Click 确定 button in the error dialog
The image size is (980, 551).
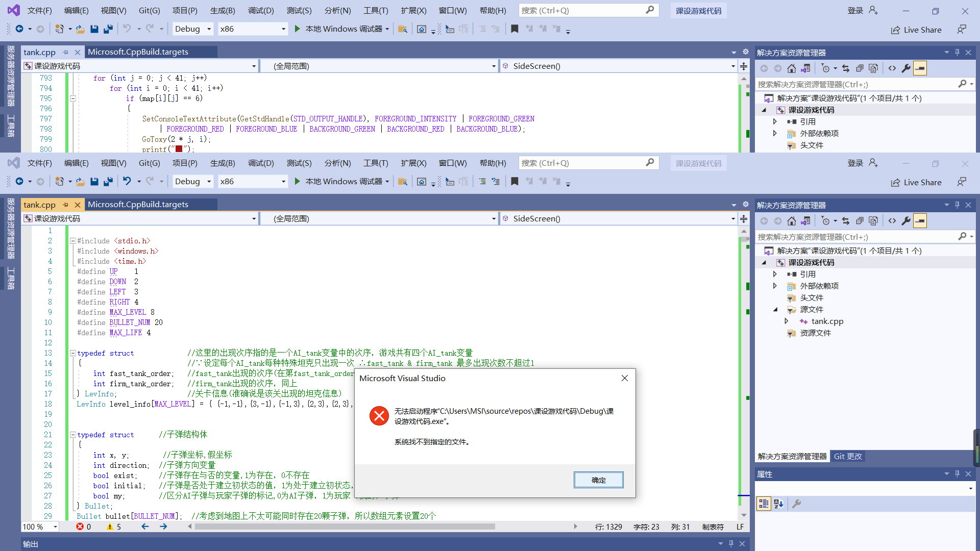pos(598,480)
